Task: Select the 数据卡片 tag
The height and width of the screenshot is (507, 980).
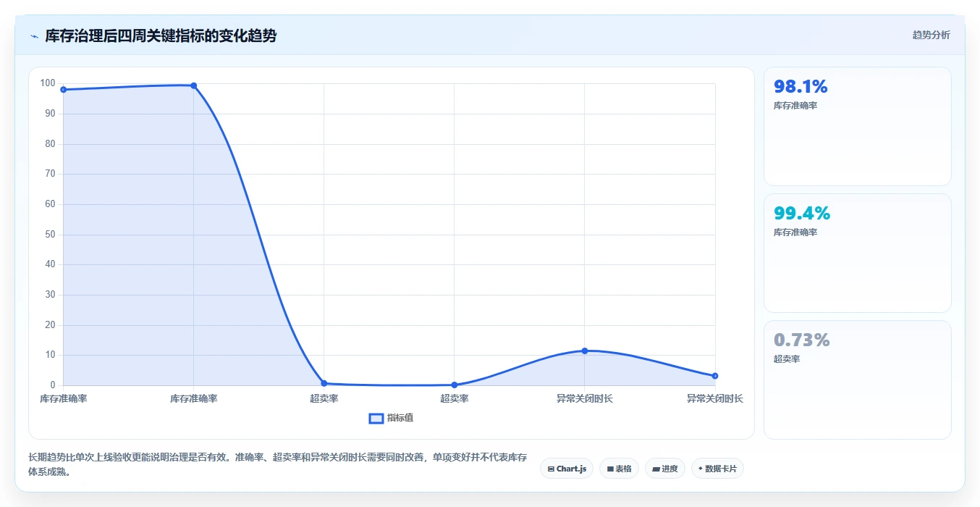Action: tap(717, 469)
